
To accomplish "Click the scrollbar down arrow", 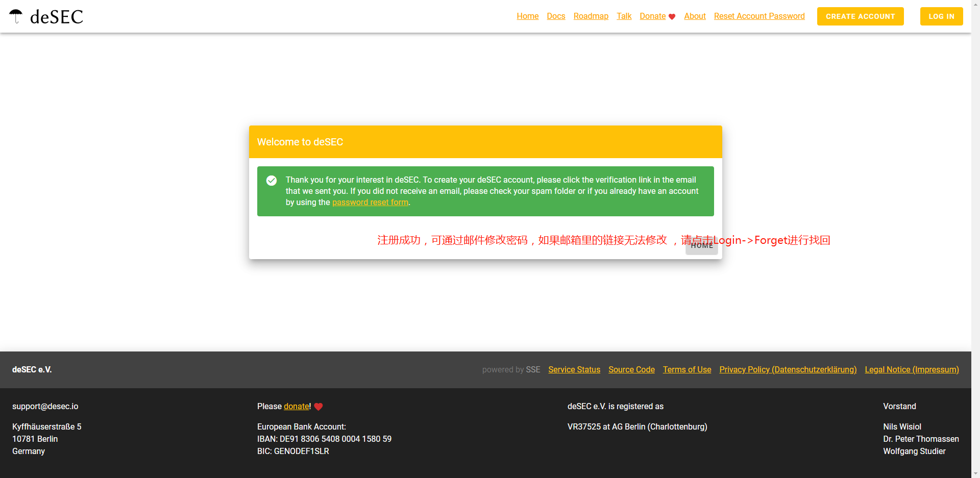I will click(x=975, y=473).
